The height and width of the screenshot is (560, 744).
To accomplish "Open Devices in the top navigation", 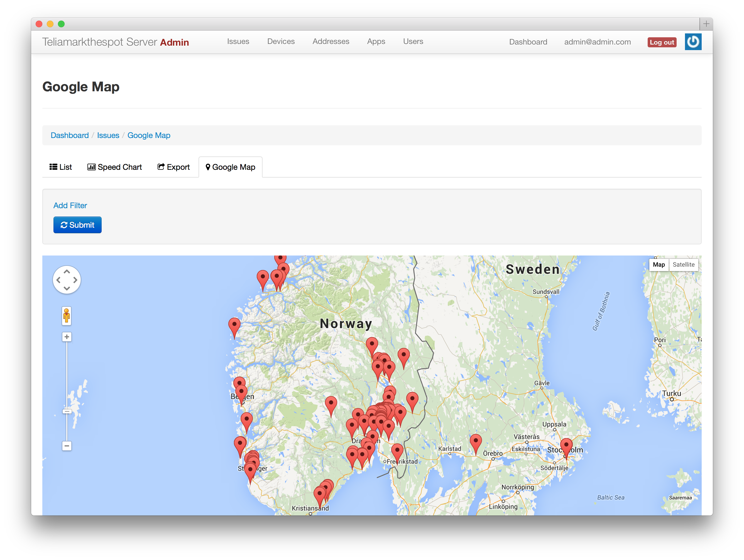I will tap(281, 41).
